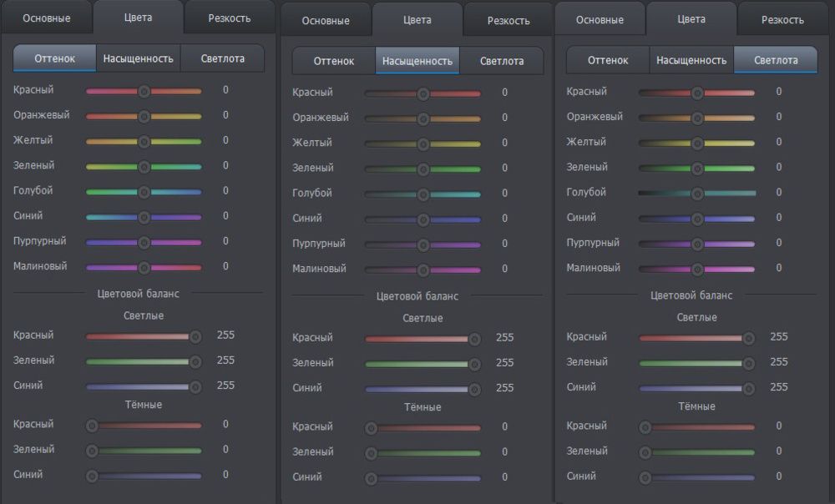This screenshot has width=835, height=504.
Task: Click the Красный hue slider handle in left panel
Action: (x=144, y=91)
